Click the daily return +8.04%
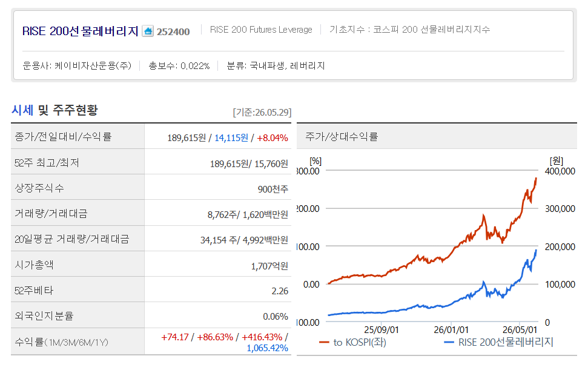Screen dimensions: 588x376 (x=273, y=138)
